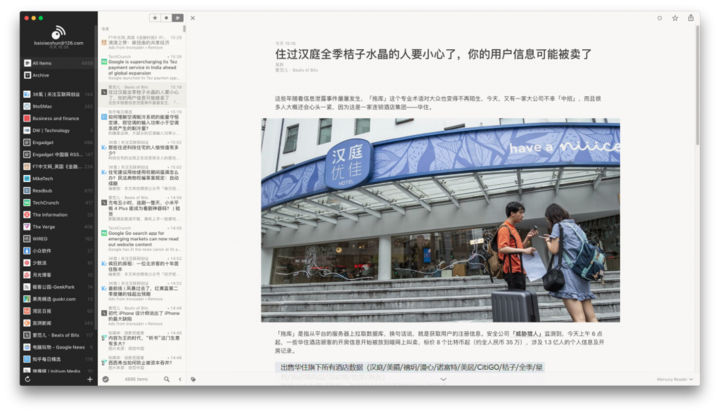720x414 pixels.
Task: Mark all as read with the checkmark icon
Action: [x=106, y=379]
